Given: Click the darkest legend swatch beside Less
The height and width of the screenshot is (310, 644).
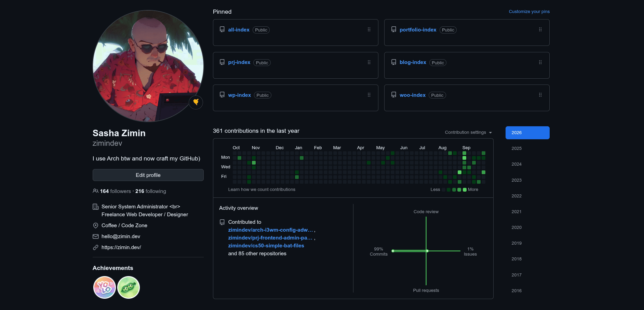Looking at the screenshot, I should (443, 190).
